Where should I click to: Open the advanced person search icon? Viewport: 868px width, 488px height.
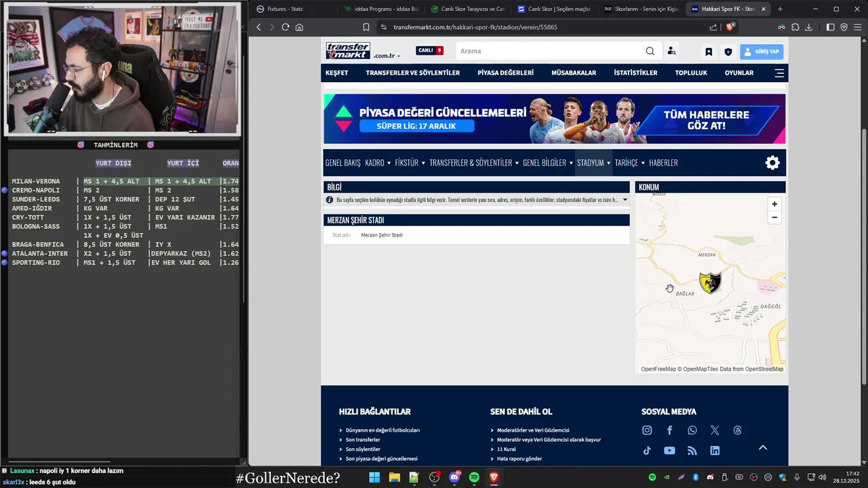tap(671, 52)
